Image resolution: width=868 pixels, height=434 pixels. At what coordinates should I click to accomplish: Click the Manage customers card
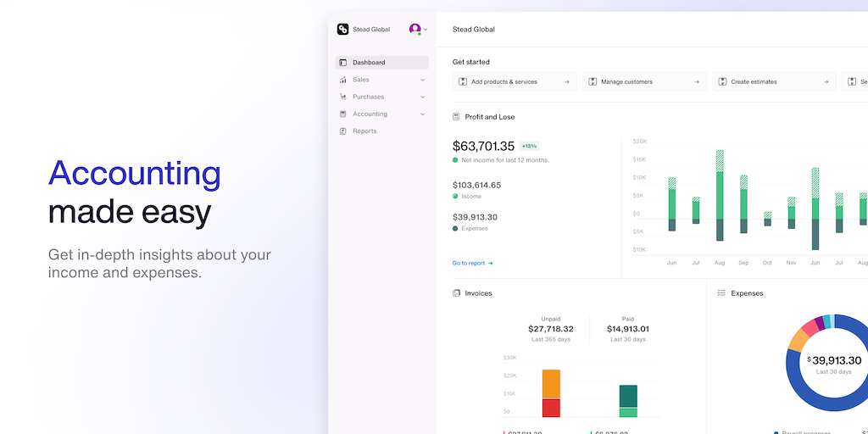[644, 81]
